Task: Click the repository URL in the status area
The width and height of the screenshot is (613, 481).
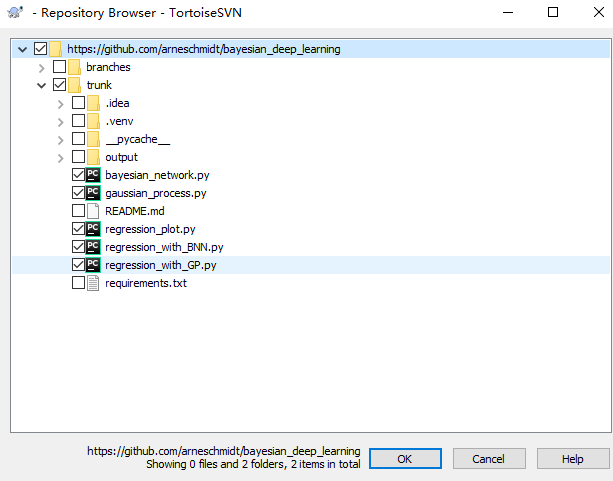Action: [x=224, y=451]
